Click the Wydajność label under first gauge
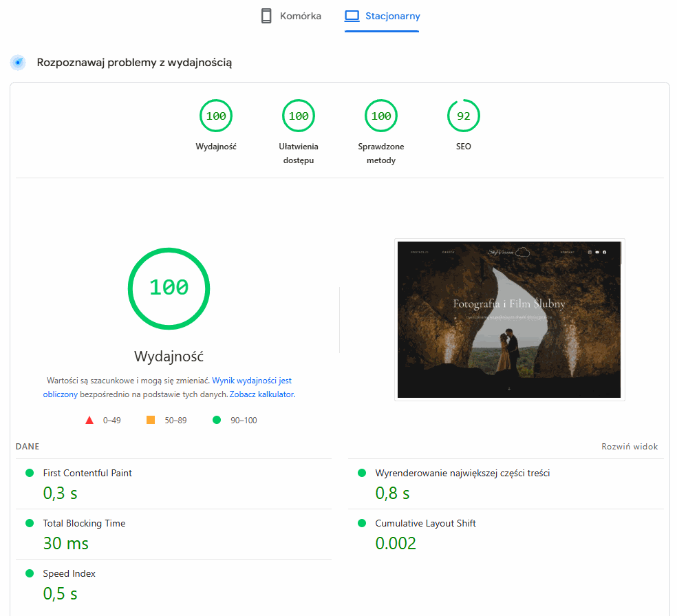677x616 pixels. (216, 147)
